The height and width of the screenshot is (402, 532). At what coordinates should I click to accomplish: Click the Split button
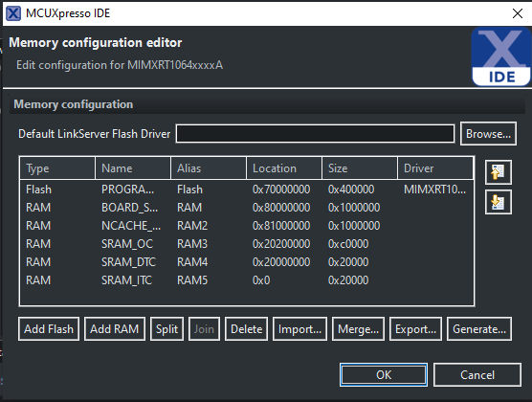coord(166,328)
